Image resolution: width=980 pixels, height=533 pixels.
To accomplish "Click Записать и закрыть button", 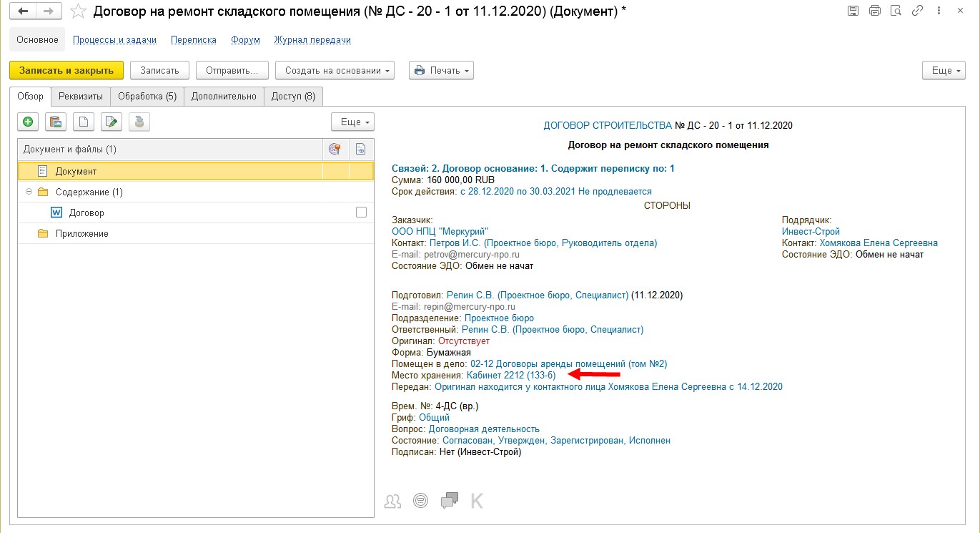I will point(66,70).
